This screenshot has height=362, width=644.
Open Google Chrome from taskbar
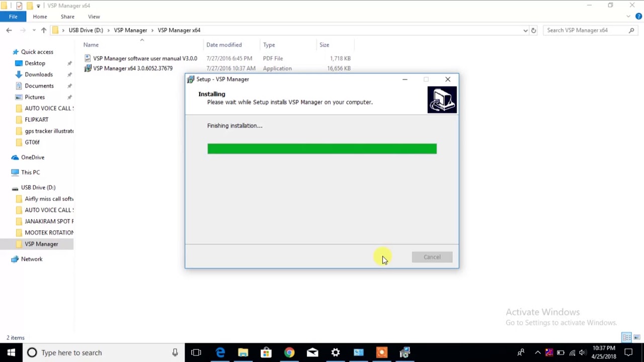point(289,352)
